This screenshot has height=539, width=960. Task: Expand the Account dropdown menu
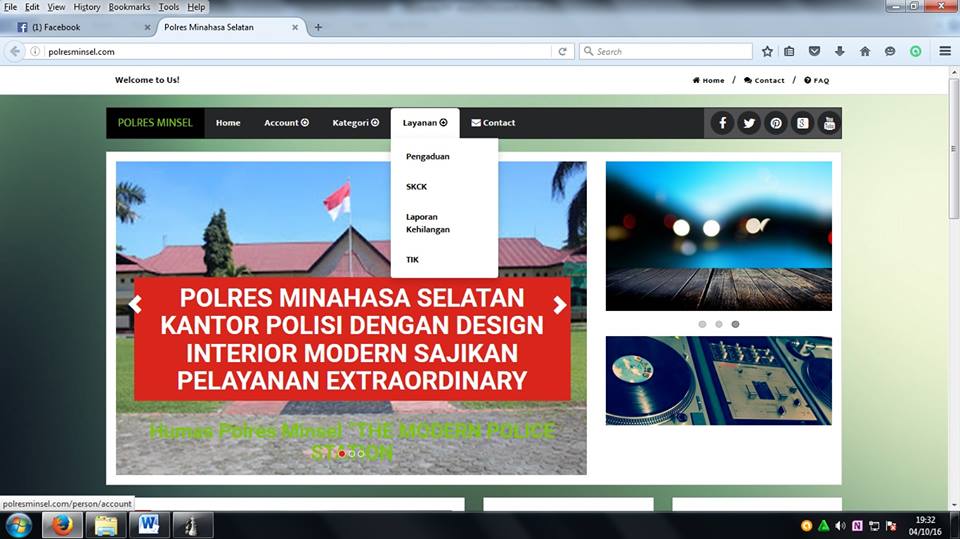point(286,123)
